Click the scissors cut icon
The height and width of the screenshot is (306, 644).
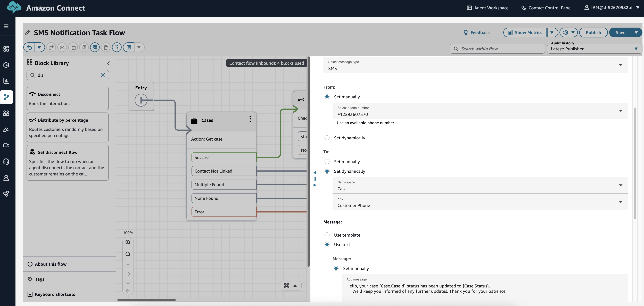62,47
